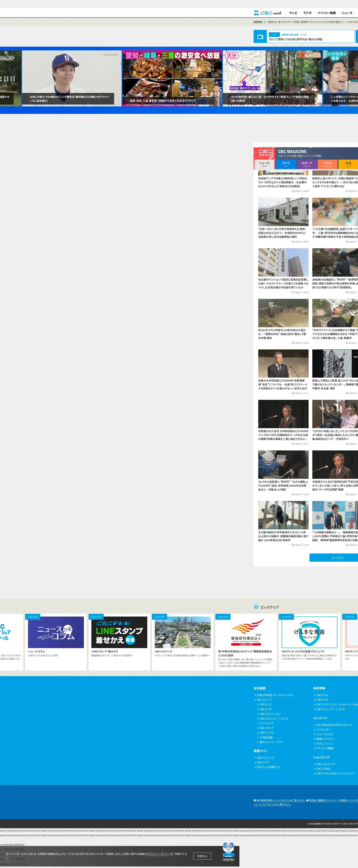Select the すべて ALL tab in CBC MAGAZINE
This screenshot has width=358, height=868.
pos(286,164)
